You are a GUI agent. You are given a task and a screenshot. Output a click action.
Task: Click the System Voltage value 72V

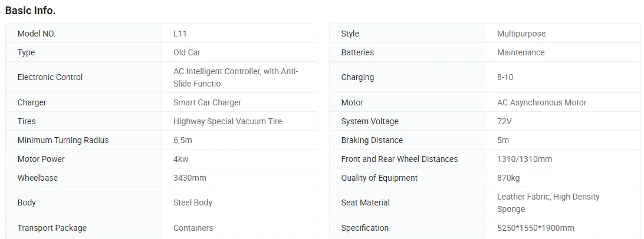click(504, 121)
